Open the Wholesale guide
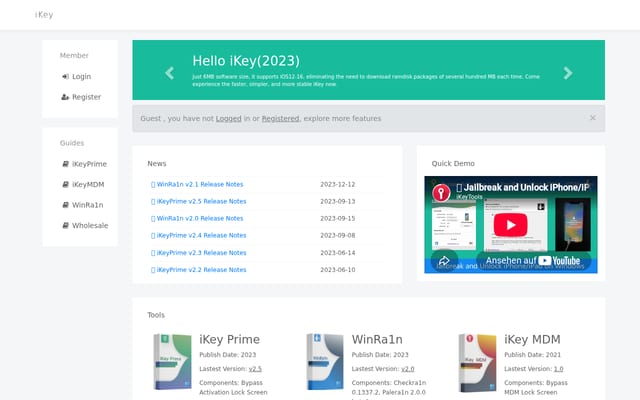The width and height of the screenshot is (640, 400). tap(90, 225)
